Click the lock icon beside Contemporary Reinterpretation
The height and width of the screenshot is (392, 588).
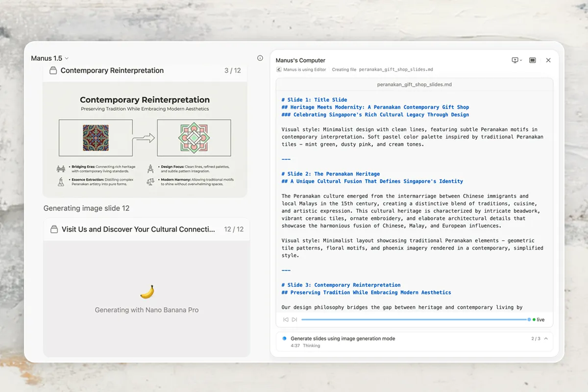53,70
